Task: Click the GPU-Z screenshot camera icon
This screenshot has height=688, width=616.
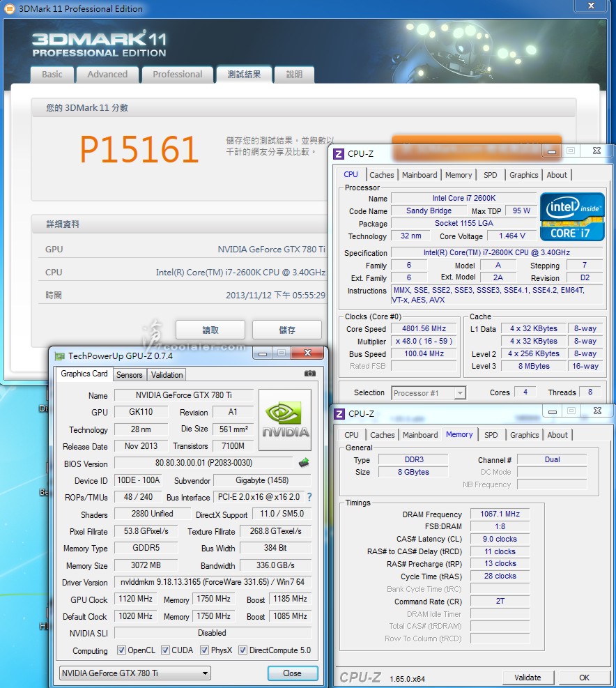Action: (310, 374)
